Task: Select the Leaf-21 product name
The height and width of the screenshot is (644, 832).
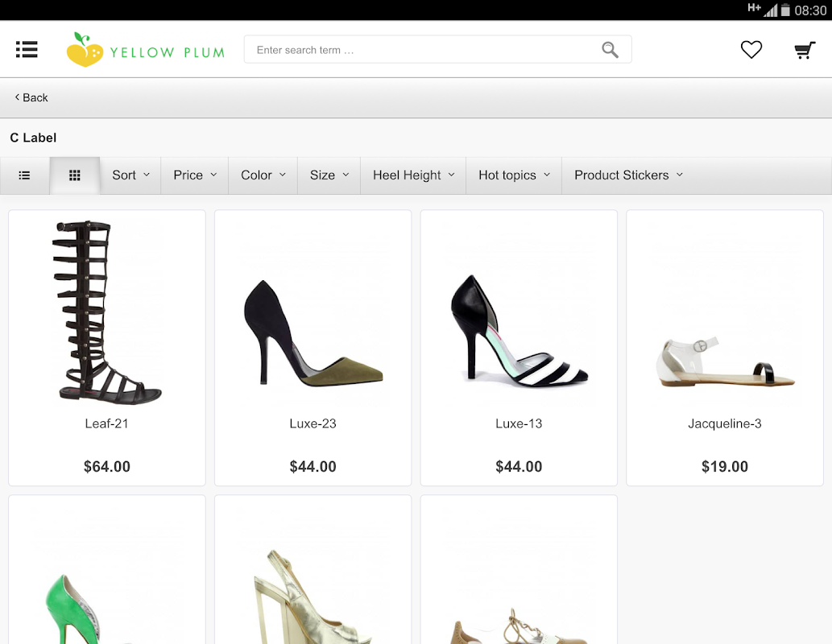Action: (x=106, y=423)
